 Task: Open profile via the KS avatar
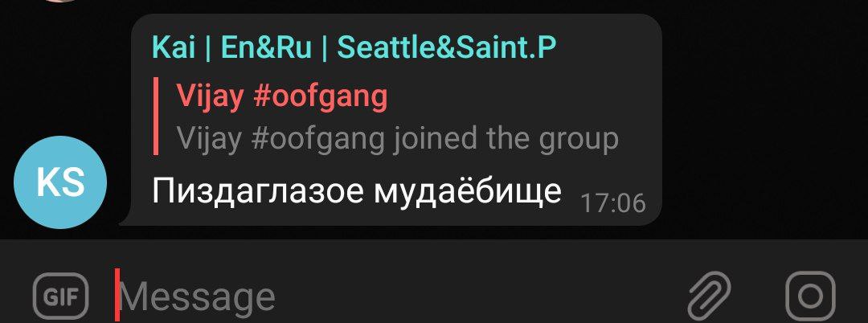coord(59,182)
